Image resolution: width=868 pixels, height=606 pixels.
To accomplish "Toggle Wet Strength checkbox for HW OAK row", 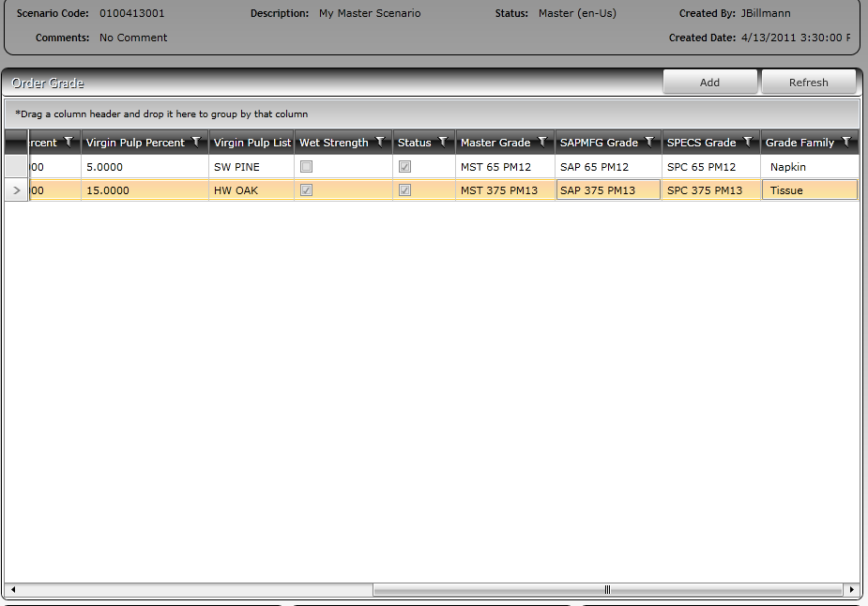I will [306, 189].
